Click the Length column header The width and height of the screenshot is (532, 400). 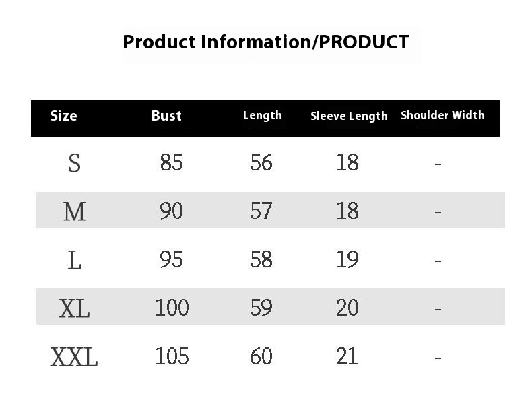[x=262, y=116]
